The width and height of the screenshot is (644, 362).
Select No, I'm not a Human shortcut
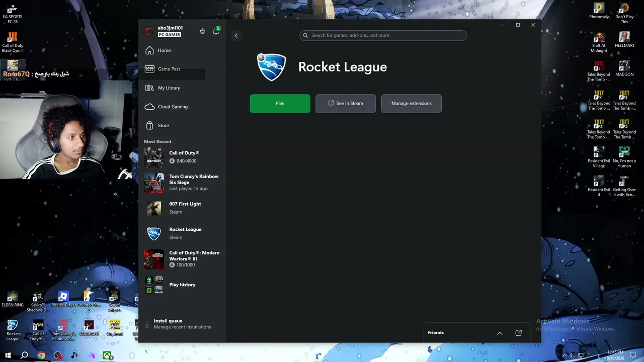tap(624, 158)
